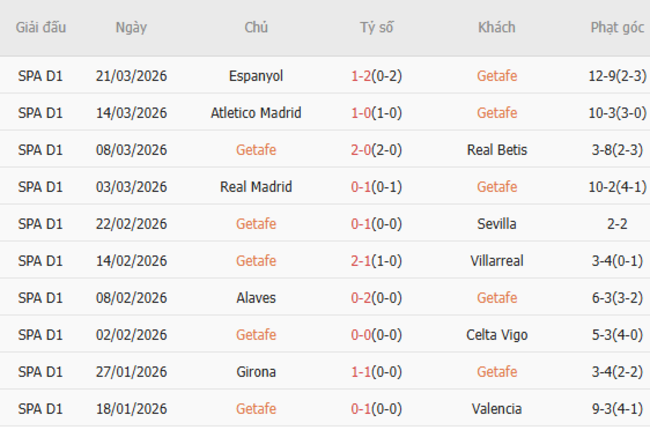The width and height of the screenshot is (650, 430).
Task: Open the Valencia team link
Action: (497, 409)
